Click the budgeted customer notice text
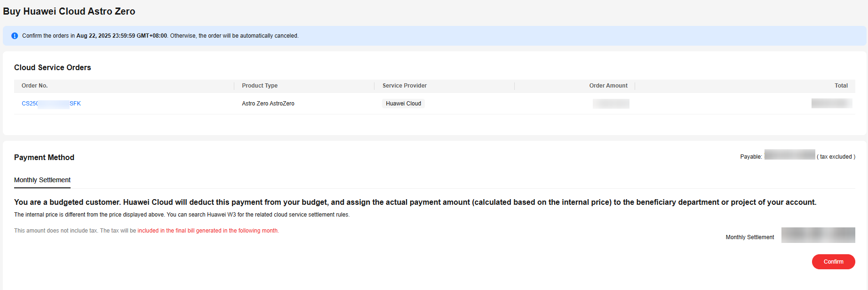The image size is (868, 290). coord(415,202)
